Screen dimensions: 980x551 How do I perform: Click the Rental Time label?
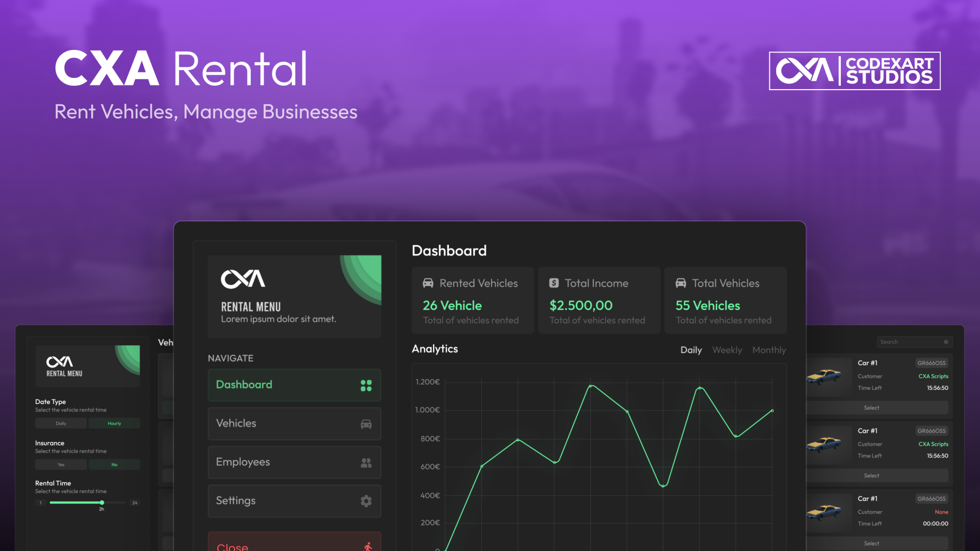(53, 483)
